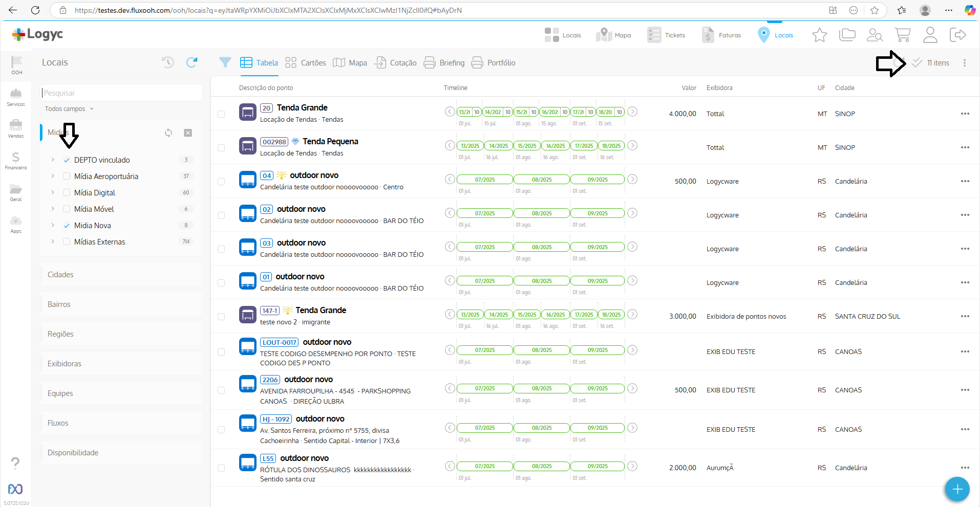Click the Faturas navigation link
980x507 pixels.
pyautogui.click(x=721, y=35)
